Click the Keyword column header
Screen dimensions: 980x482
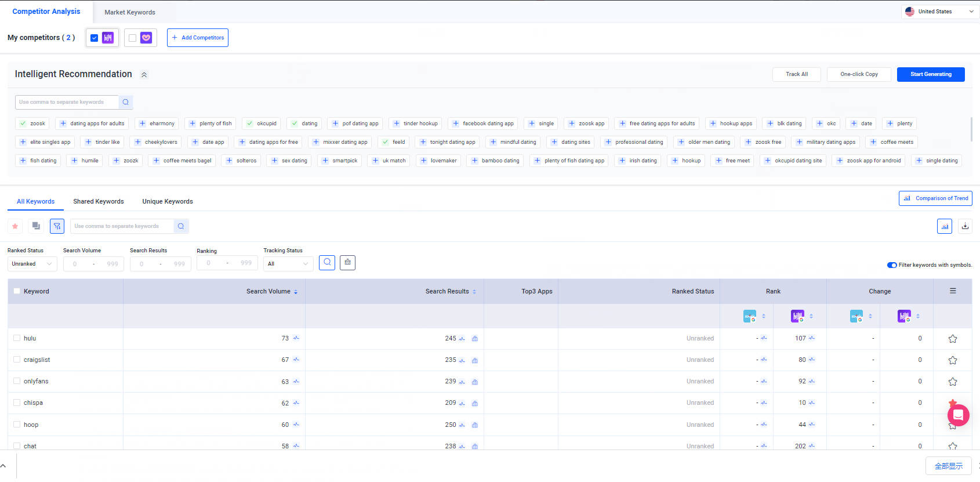point(37,291)
